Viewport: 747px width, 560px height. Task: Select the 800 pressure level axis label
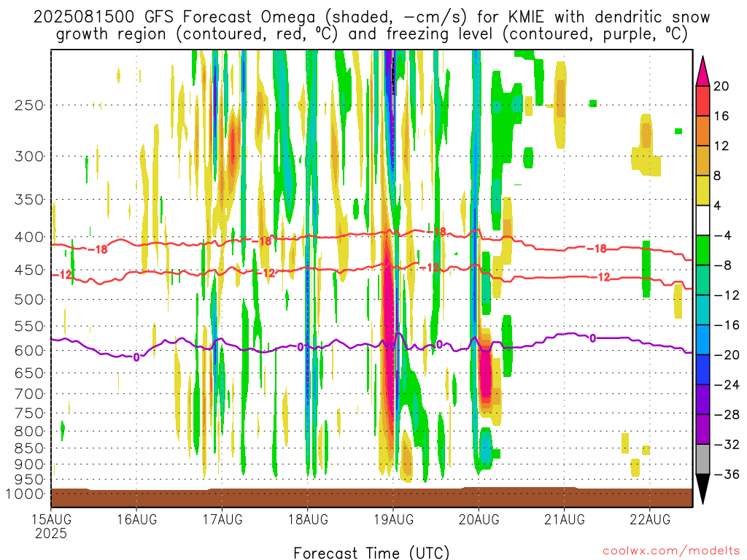29,432
